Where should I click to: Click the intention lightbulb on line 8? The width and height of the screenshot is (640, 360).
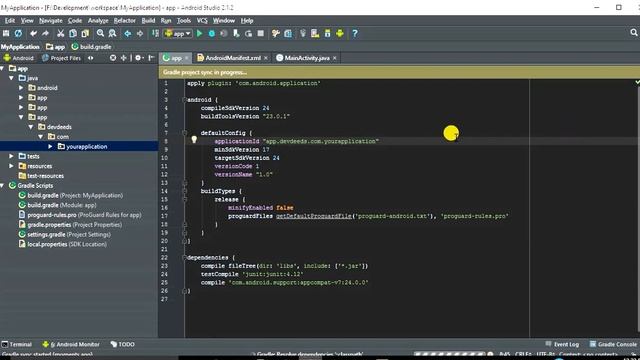pos(194,140)
